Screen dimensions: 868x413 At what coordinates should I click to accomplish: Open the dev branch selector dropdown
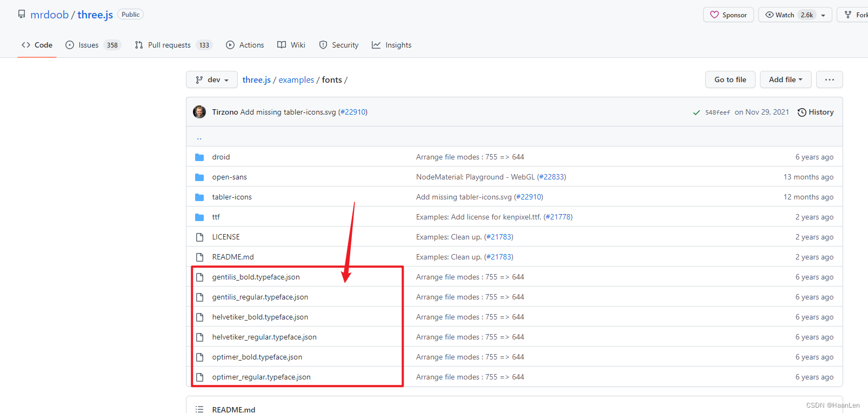(212, 79)
